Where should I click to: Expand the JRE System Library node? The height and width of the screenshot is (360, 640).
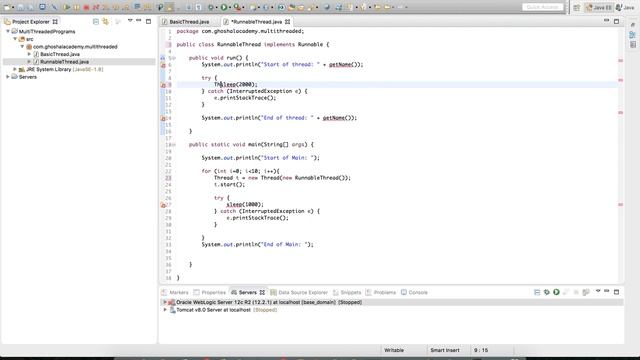15,69
